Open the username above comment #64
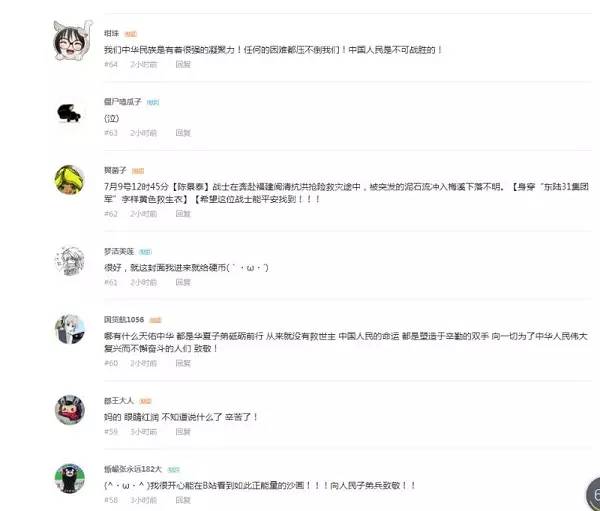The height and width of the screenshot is (511, 600). pos(111,34)
